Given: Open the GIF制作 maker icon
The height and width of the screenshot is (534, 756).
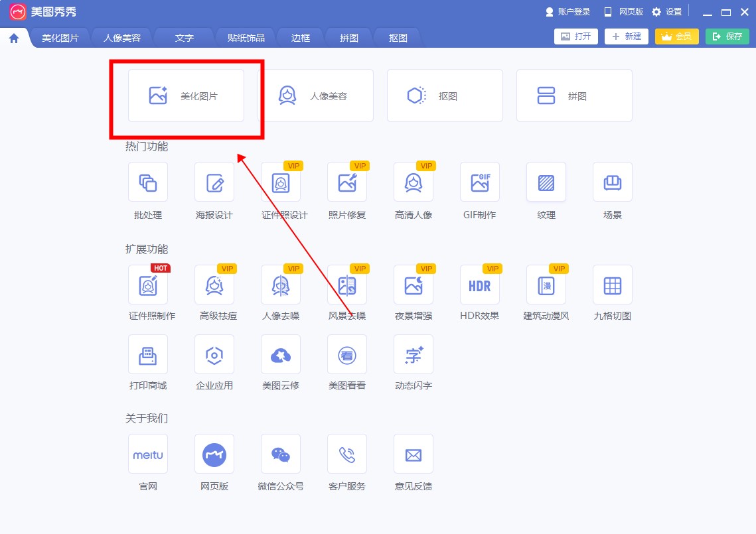Looking at the screenshot, I should pyautogui.click(x=479, y=182).
